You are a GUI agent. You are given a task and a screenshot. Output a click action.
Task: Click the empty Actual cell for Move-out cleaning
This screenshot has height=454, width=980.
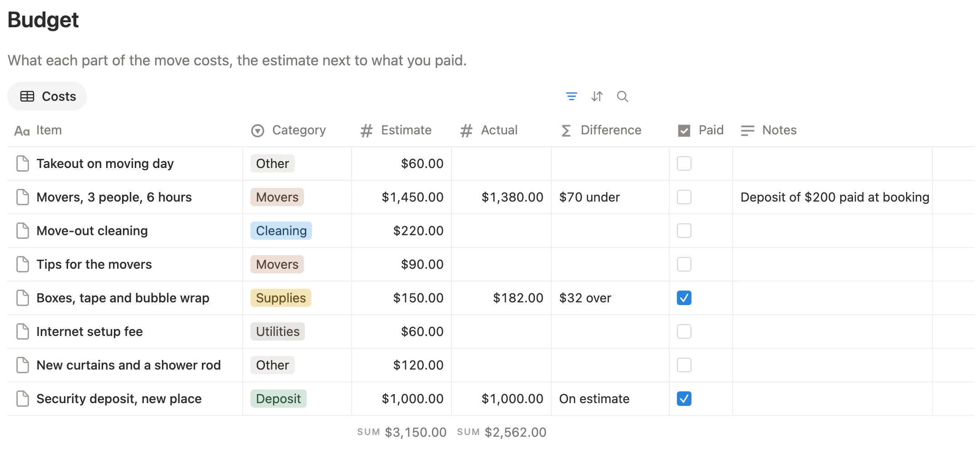tap(501, 231)
